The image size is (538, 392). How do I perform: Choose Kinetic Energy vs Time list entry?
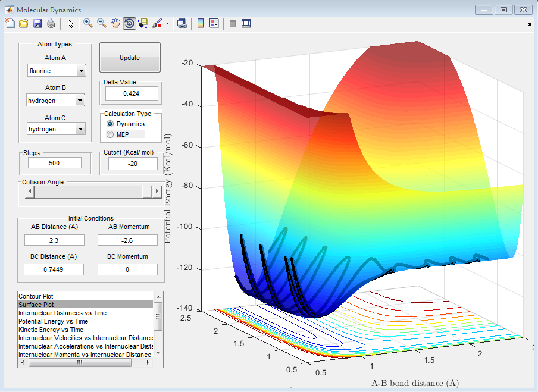[x=51, y=330]
